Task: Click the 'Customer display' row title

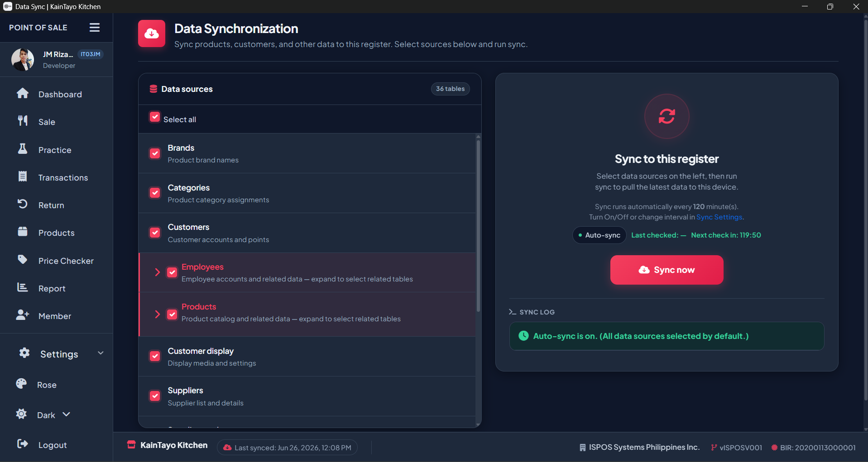Action: point(201,351)
